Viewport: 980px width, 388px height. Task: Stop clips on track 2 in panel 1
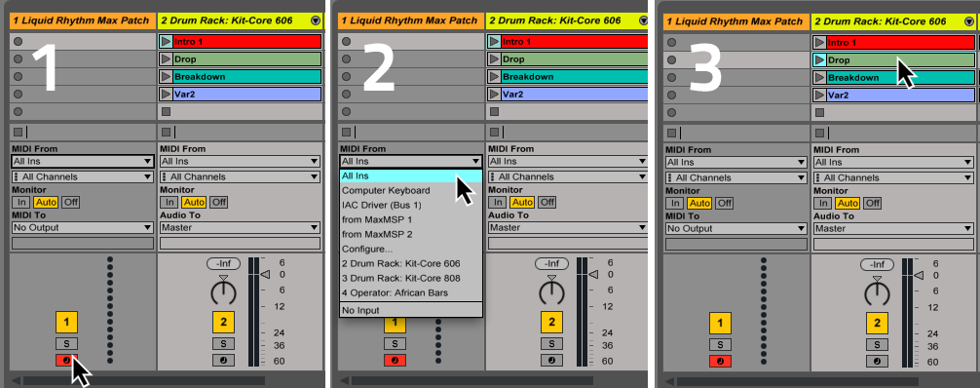(166, 132)
